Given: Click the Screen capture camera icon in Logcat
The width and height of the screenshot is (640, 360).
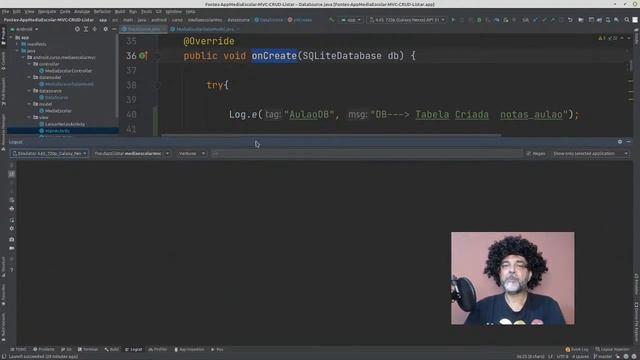Looking at the screenshot, I should point(11,240).
